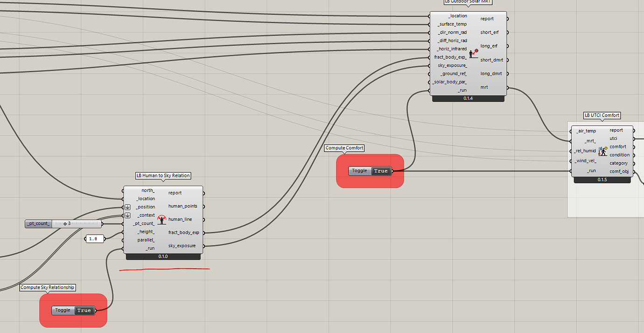This screenshot has height=333, width=644.
Task: Click the utci output on UTCI Comfort
Action: pyautogui.click(x=613, y=139)
